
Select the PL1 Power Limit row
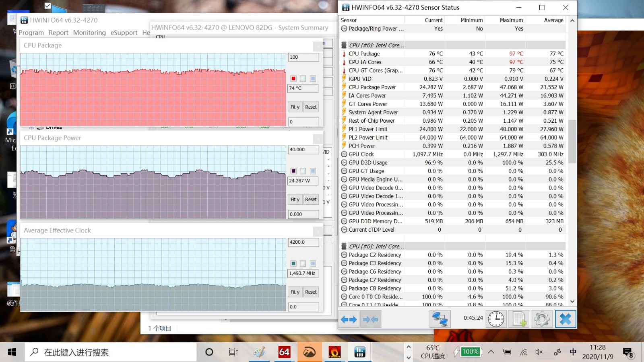452,129
